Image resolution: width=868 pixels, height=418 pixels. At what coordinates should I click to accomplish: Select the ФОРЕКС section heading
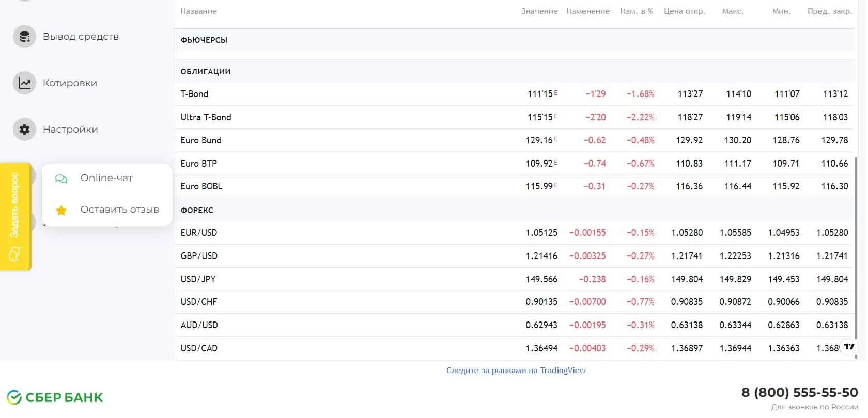pos(197,211)
